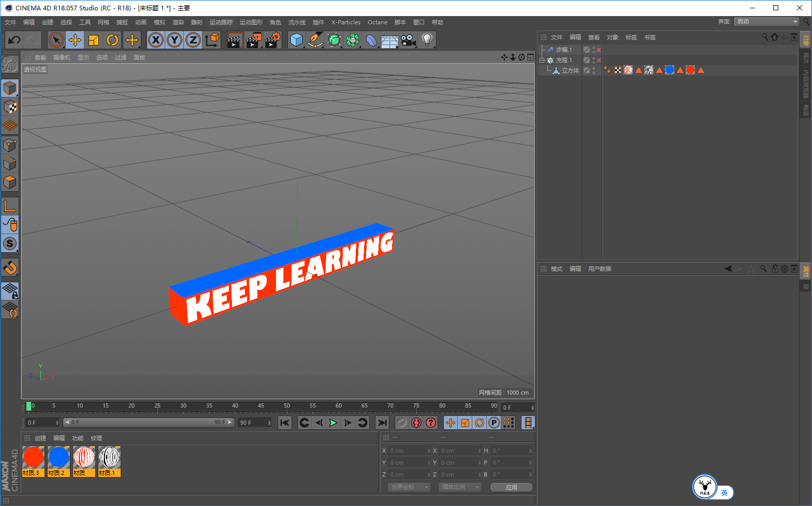Toggle parameter keyframe recording
This screenshot has height=506, width=812.
click(494, 423)
